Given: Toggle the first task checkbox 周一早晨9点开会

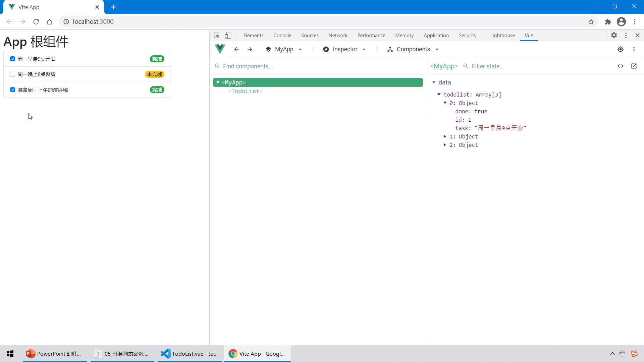Looking at the screenshot, I should pyautogui.click(x=12, y=58).
